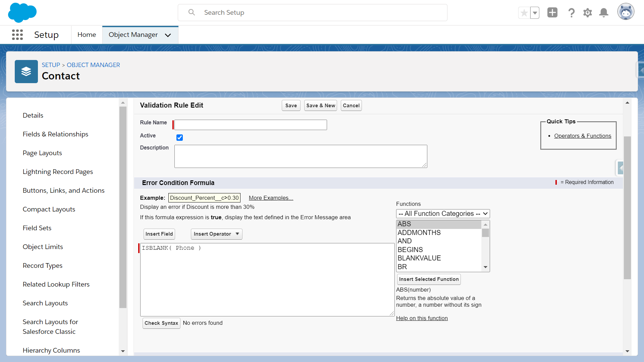Switch to the Home tab
The image size is (644, 362).
(87, 35)
